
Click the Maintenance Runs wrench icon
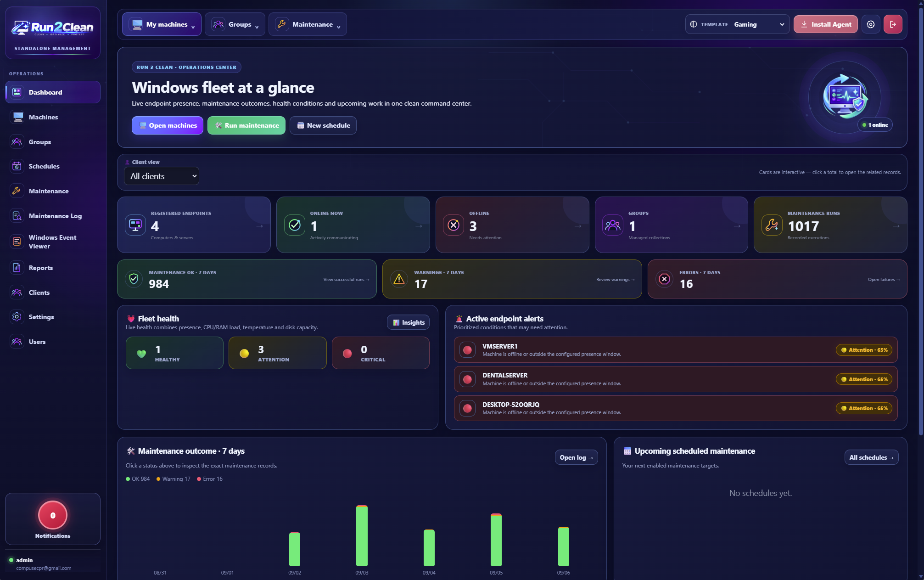tap(772, 225)
